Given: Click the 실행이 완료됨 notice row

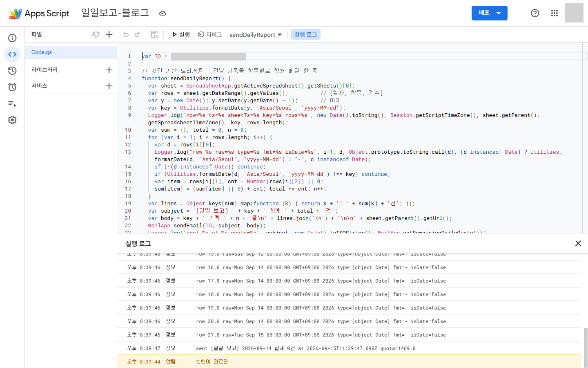Looking at the screenshot, I should click(x=349, y=361).
